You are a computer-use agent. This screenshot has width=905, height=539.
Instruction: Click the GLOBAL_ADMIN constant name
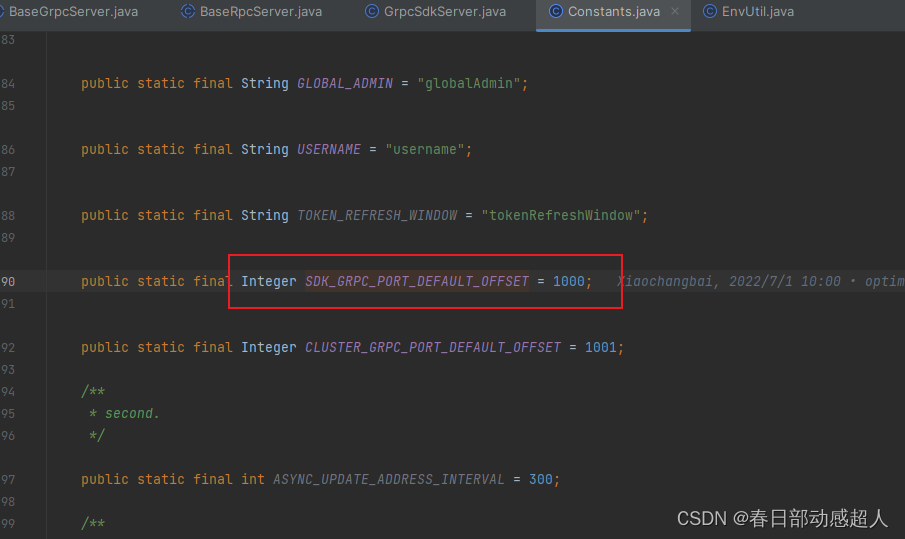345,84
